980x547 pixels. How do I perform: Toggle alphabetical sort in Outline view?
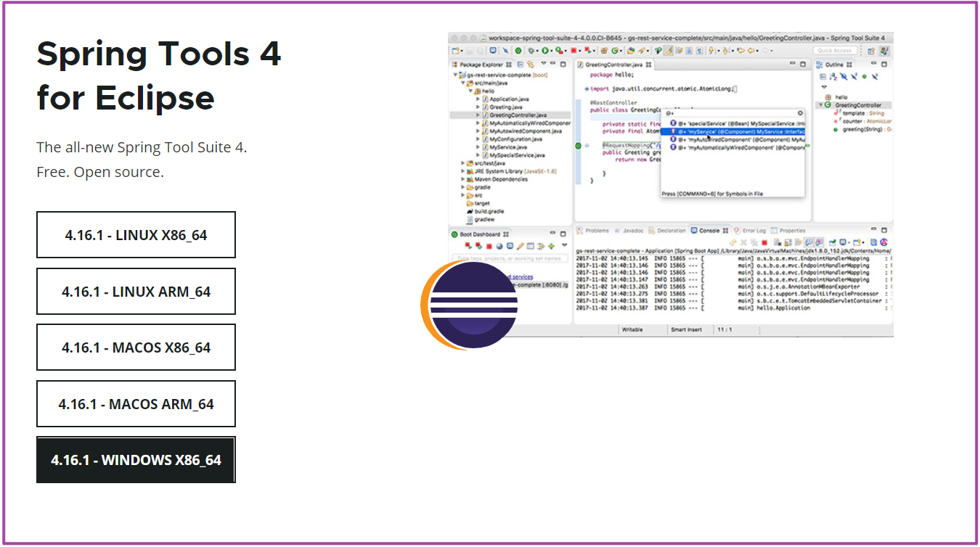[x=833, y=76]
